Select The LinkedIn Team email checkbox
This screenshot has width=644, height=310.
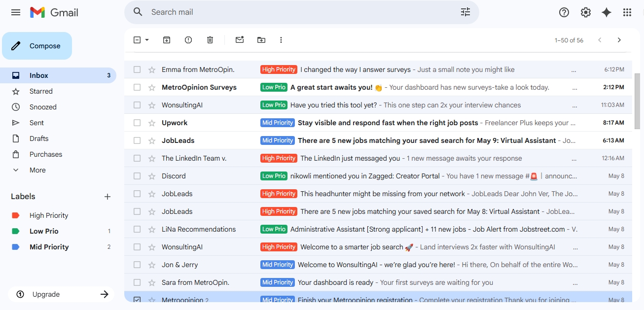click(137, 158)
